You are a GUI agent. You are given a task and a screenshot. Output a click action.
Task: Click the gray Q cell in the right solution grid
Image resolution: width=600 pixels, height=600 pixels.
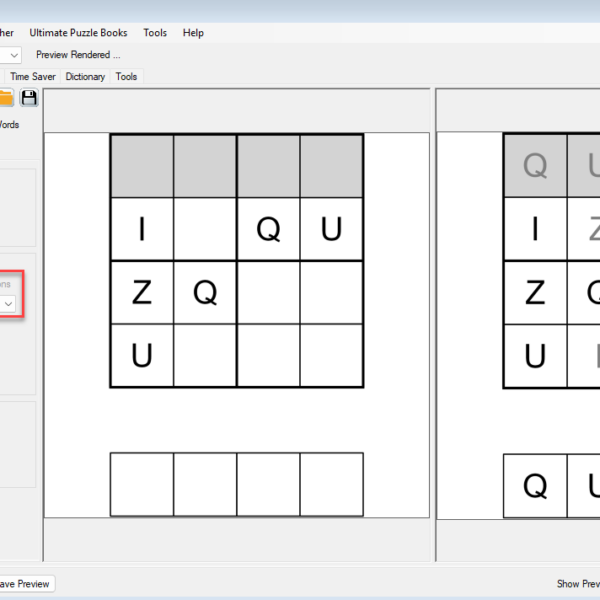click(535, 166)
